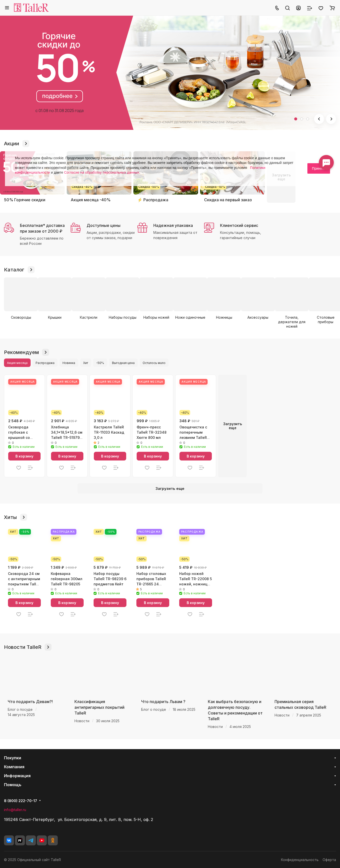The width and height of the screenshot is (340, 868).
Task: Select the Акция месяца tab
Action: [x=17, y=363]
